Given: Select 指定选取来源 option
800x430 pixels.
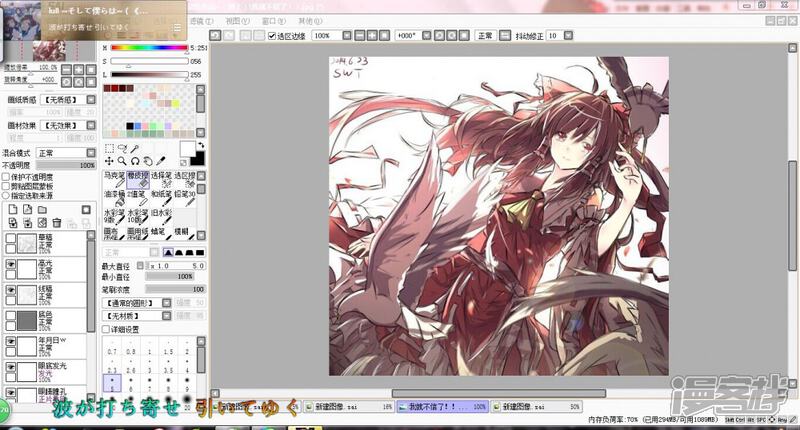Looking at the screenshot, I should tap(6, 195).
